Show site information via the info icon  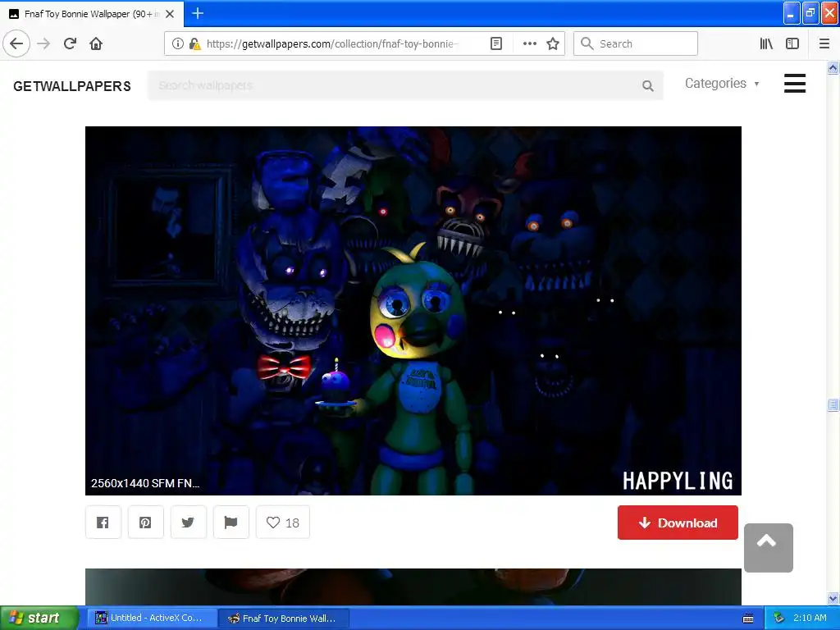[x=178, y=43]
